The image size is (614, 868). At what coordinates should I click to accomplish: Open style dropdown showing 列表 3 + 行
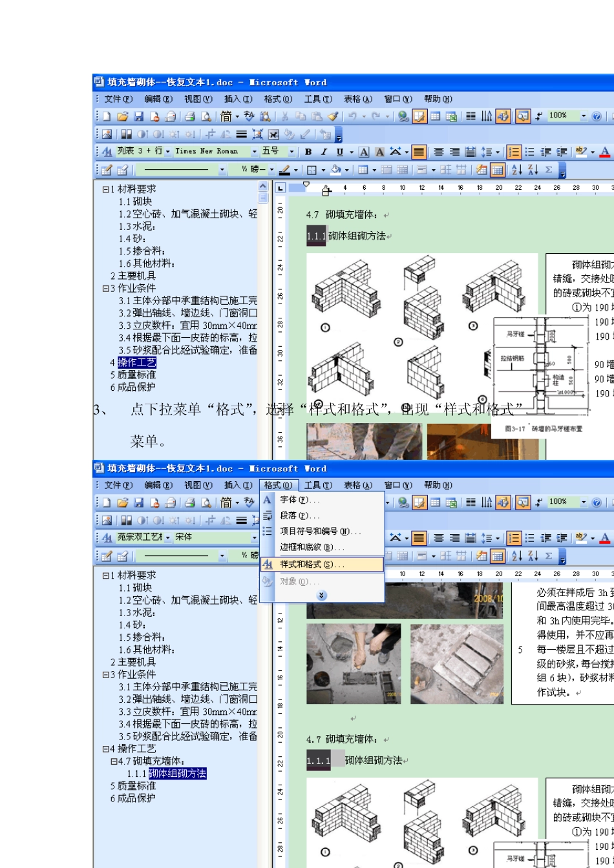click(168, 152)
